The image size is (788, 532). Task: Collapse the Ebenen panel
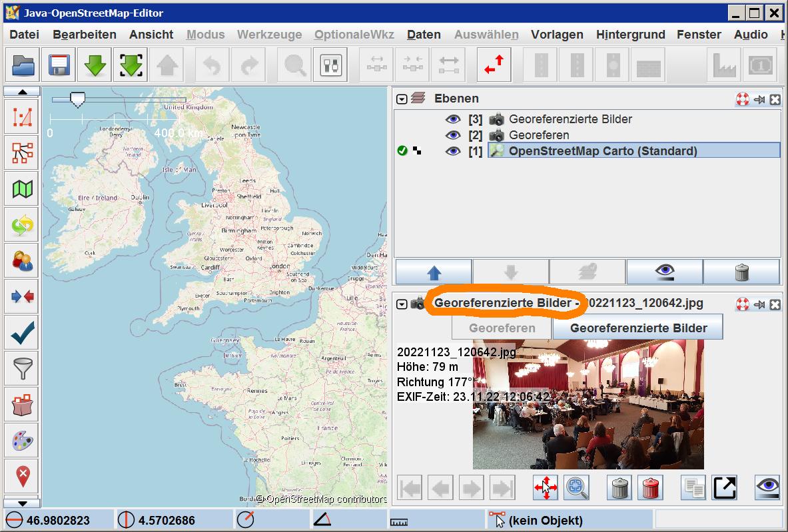click(x=402, y=99)
